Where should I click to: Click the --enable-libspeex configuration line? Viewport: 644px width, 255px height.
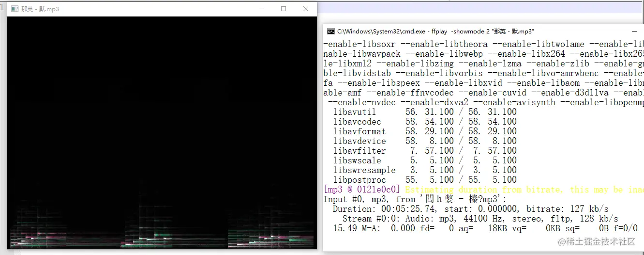click(484, 83)
